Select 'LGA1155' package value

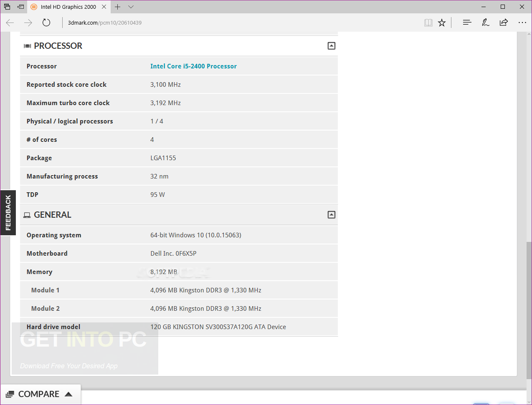(x=163, y=158)
